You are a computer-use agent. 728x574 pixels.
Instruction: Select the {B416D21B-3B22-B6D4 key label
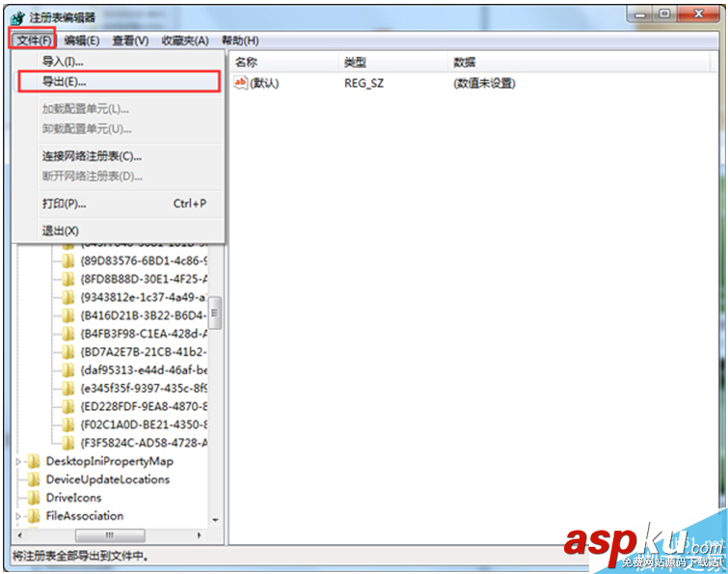[x=144, y=315]
